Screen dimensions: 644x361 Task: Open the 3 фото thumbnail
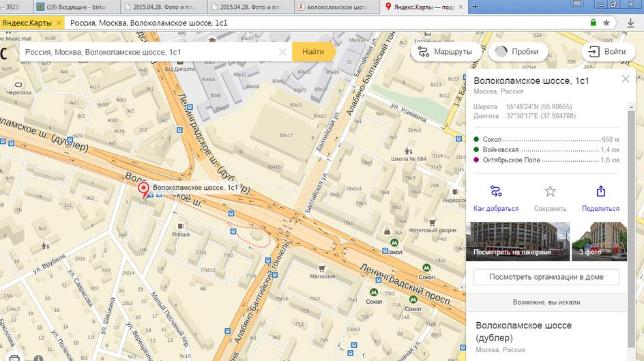click(x=599, y=242)
